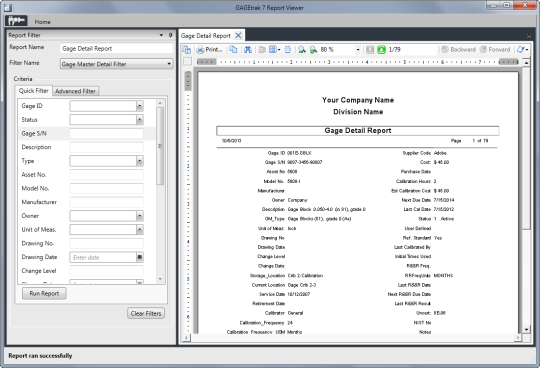Image resolution: width=540 pixels, height=368 pixels.
Task: Click the right ruler margin marker
Action: click(509, 62)
